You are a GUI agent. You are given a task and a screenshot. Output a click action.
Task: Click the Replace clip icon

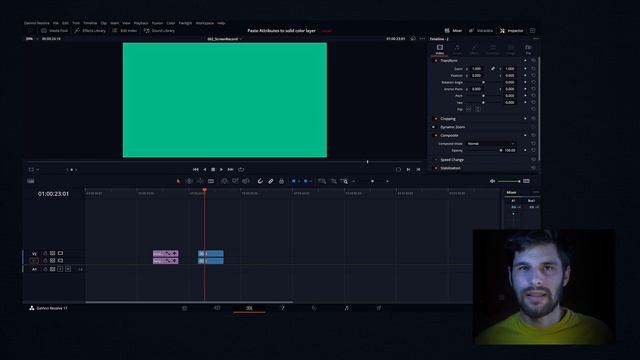[x=246, y=181]
